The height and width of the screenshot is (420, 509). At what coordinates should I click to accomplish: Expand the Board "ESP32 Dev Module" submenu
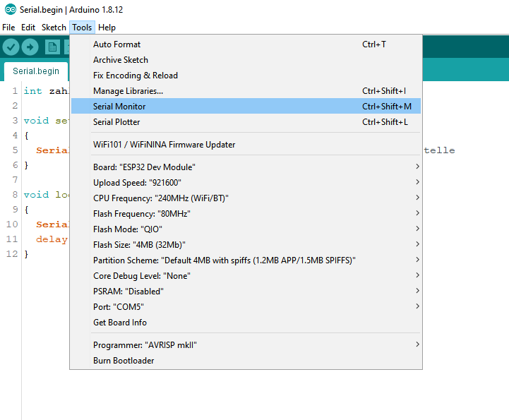(x=144, y=167)
